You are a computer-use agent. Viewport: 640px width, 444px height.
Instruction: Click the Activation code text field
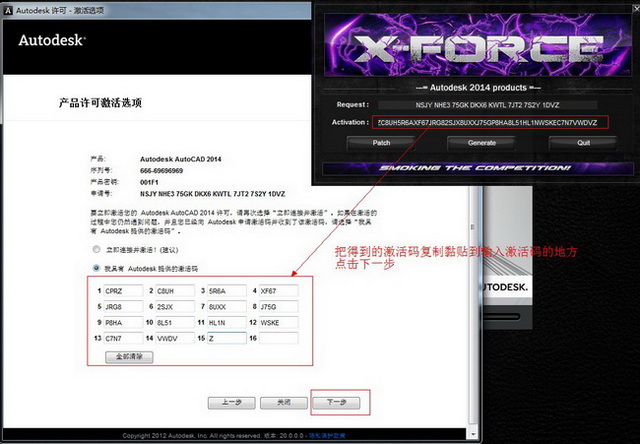pyautogui.click(x=486, y=122)
